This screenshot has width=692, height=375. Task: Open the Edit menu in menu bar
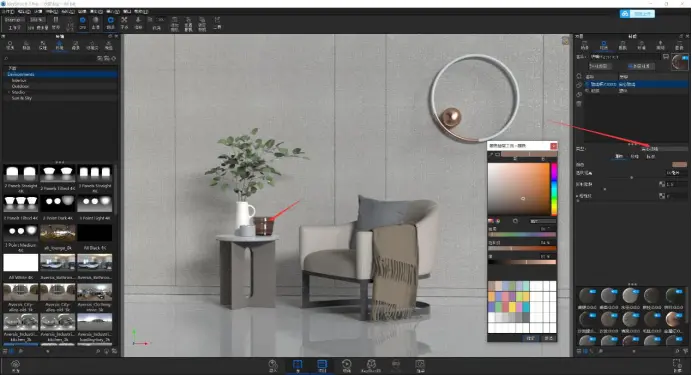(23, 11)
